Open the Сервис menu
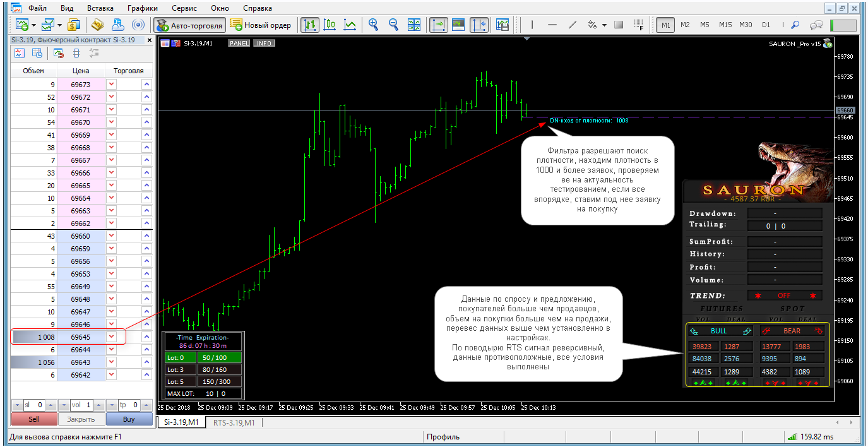 (x=184, y=8)
